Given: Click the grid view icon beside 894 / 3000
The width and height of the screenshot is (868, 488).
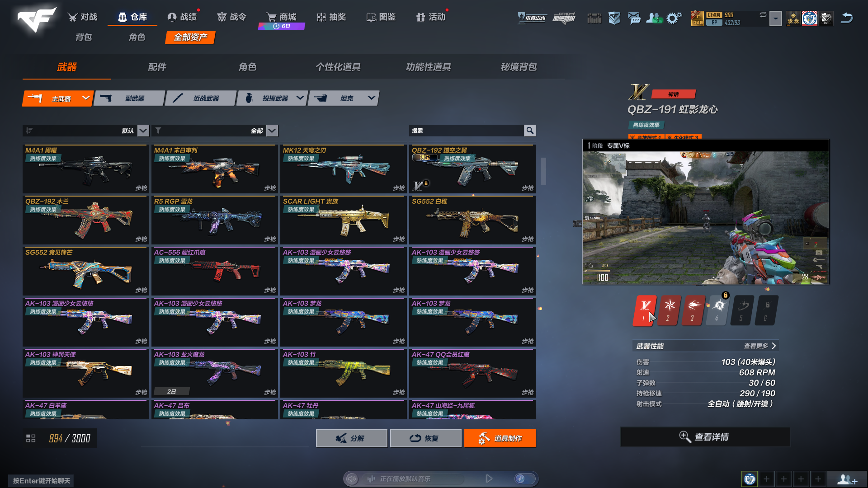Looking at the screenshot, I should pyautogui.click(x=31, y=438).
